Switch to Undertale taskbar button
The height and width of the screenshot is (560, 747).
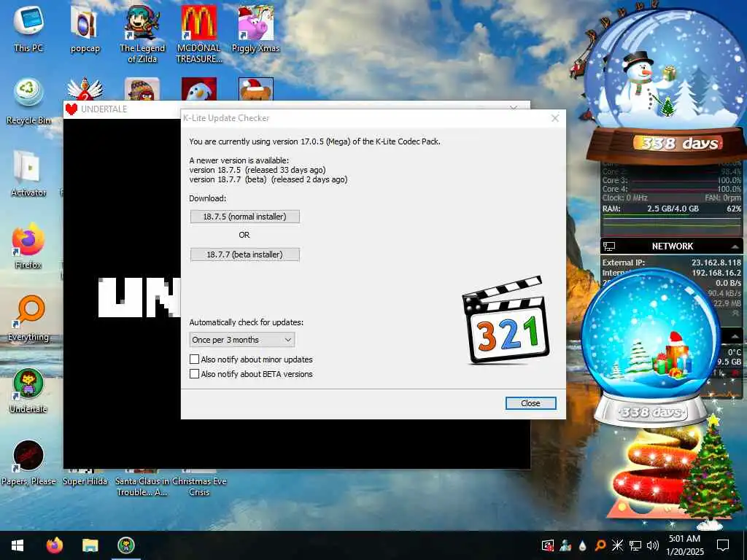click(125, 545)
